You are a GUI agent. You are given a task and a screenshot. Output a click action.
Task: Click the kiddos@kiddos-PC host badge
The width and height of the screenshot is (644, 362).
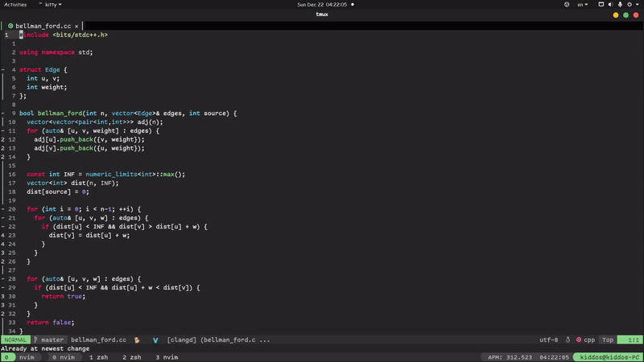coord(609,357)
